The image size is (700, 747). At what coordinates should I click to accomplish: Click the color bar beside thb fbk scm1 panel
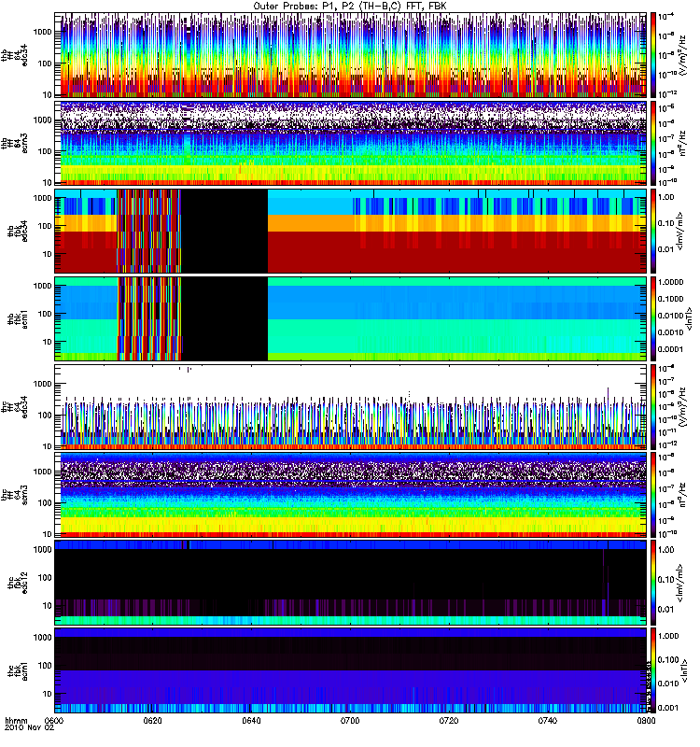(652, 318)
